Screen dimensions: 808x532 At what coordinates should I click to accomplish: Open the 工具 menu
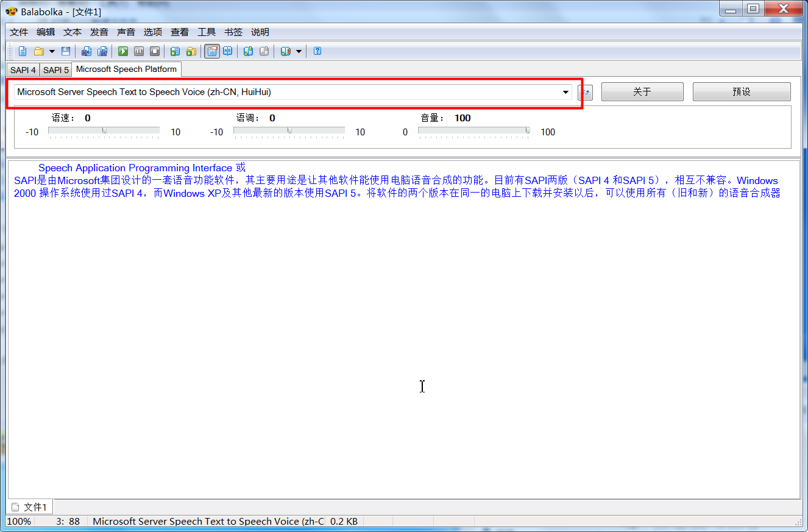[207, 32]
